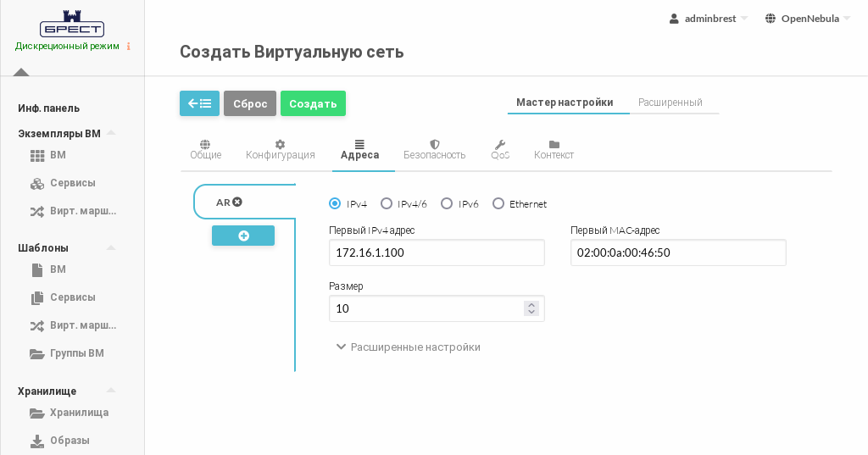The image size is (868, 455).
Task: Open VM templates file icon under Шаблоны
Action: 37,270
